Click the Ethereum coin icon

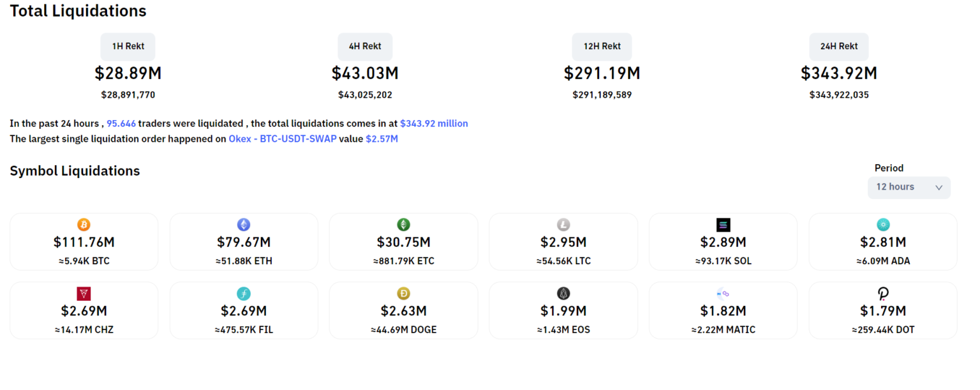tap(244, 225)
